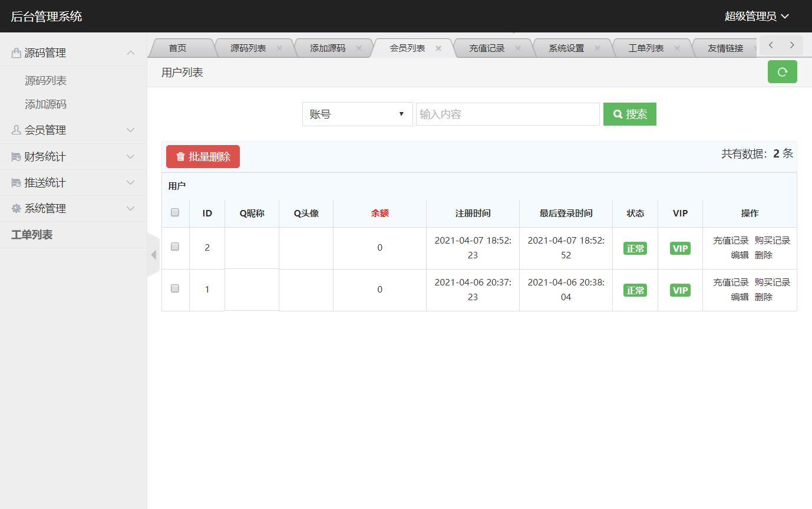Check the checkbox for user ID 1

[175, 288]
